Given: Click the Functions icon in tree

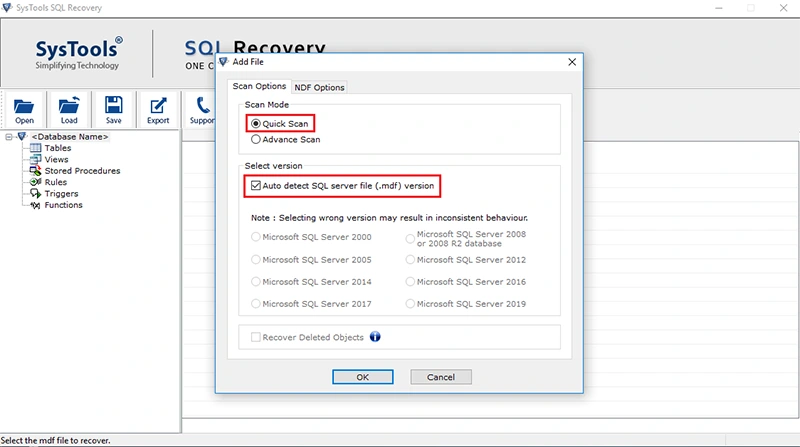Looking at the screenshot, I should pos(35,205).
